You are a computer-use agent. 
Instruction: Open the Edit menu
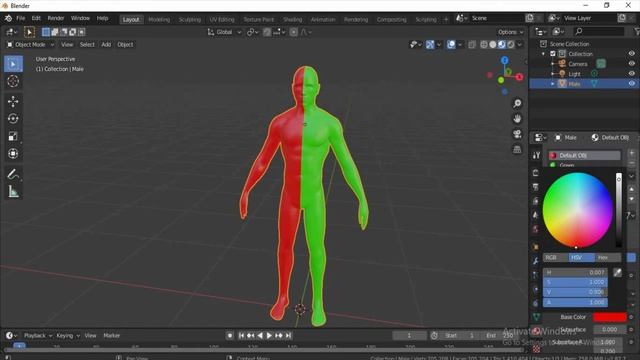36,18
